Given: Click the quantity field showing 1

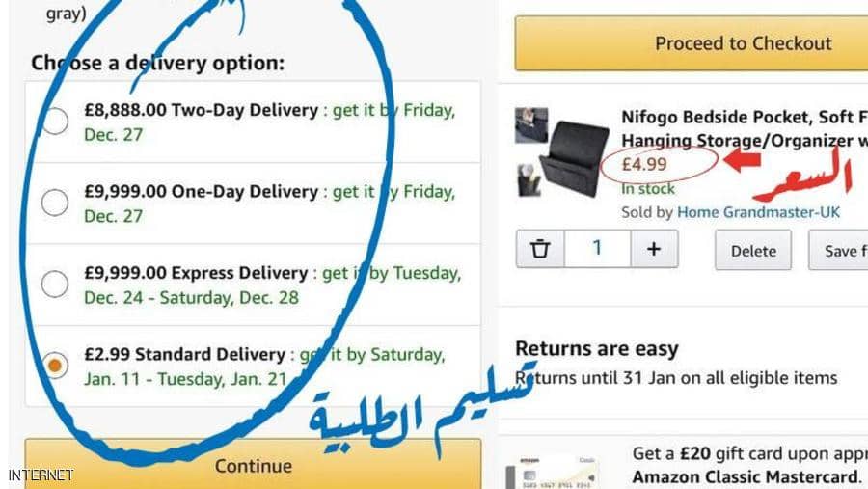Looking at the screenshot, I should (597, 249).
